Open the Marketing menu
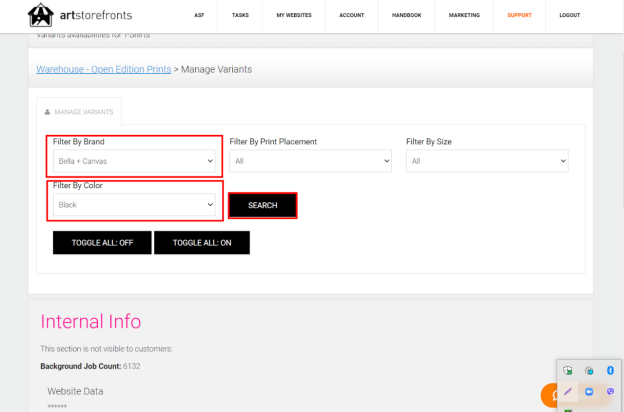This screenshot has height=412, width=624. coord(464,15)
